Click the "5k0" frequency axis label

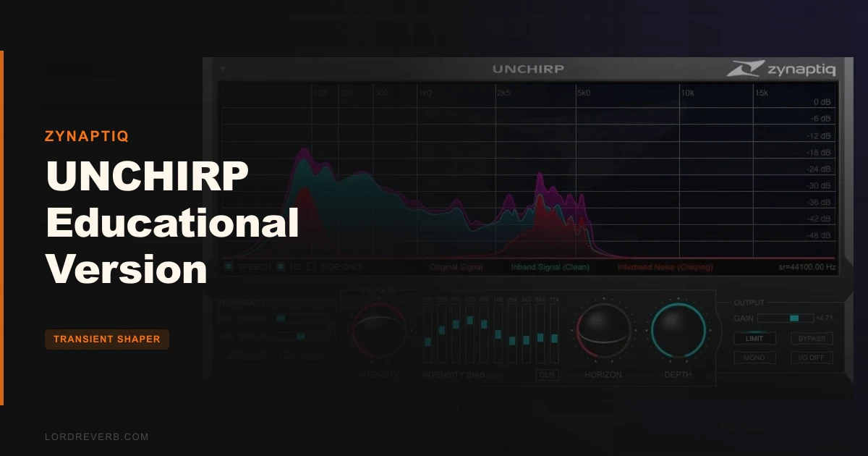point(584,93)
